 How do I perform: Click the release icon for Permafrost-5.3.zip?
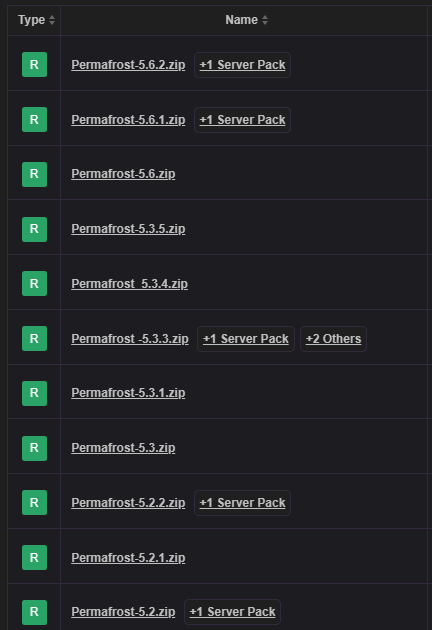34,448
